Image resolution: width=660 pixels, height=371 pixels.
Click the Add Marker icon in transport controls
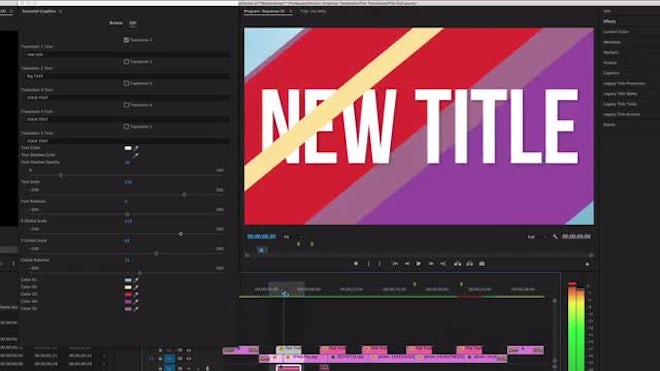(x=356, y=264)
